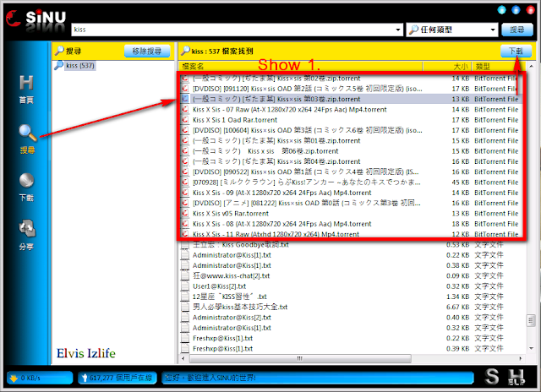This screenshot has width=541, height=392.
Task: Click file icon for 狂@www.kiss-chat[2].txt
Action: [185, 275]
